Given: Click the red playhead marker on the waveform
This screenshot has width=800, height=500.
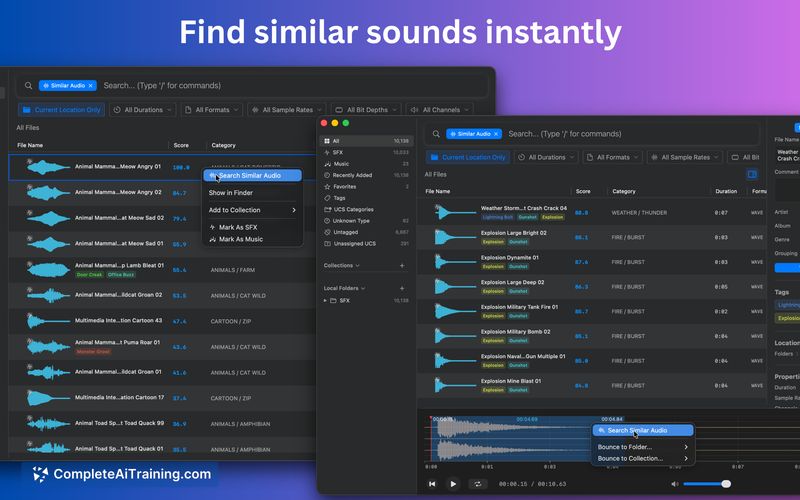Looking at the screenshot, I should tap(431, 418).
